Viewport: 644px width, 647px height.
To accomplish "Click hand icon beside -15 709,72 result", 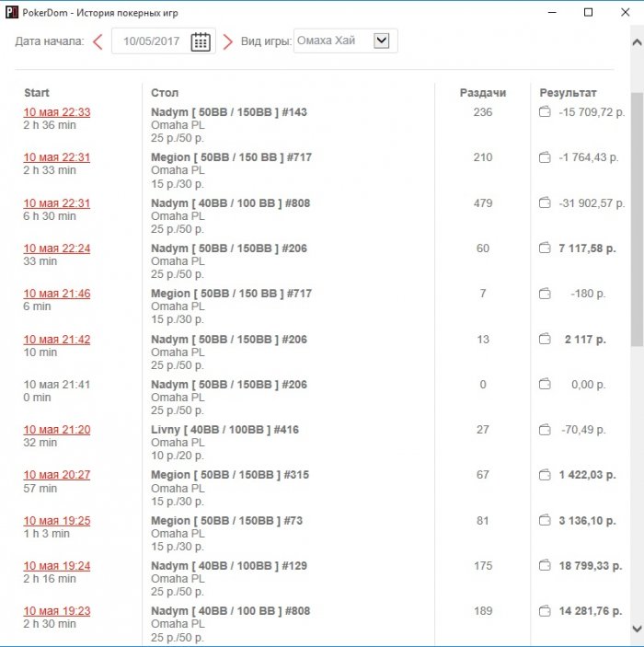I will [x=545, y=112].
